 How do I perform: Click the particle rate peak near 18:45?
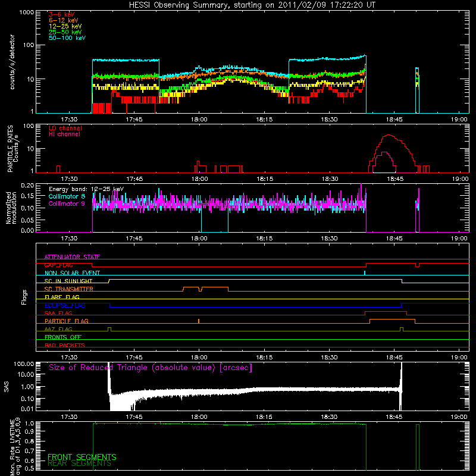coord(389,135)
